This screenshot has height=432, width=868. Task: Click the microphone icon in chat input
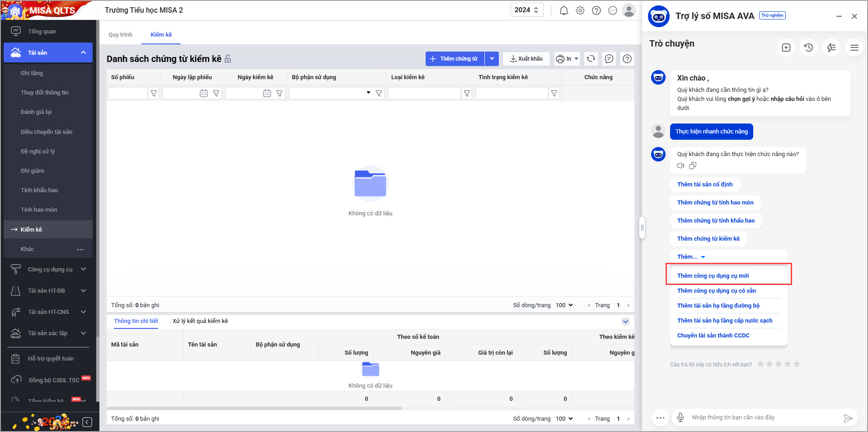680,417
